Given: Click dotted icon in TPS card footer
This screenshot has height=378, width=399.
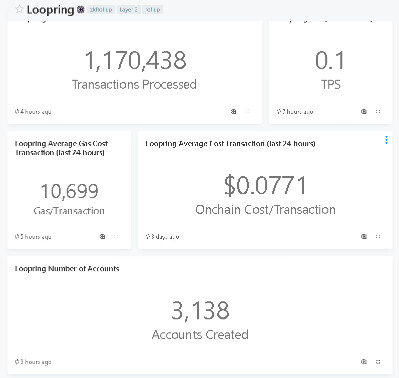Looking at the screenshot, I should [x=378, y=112].
